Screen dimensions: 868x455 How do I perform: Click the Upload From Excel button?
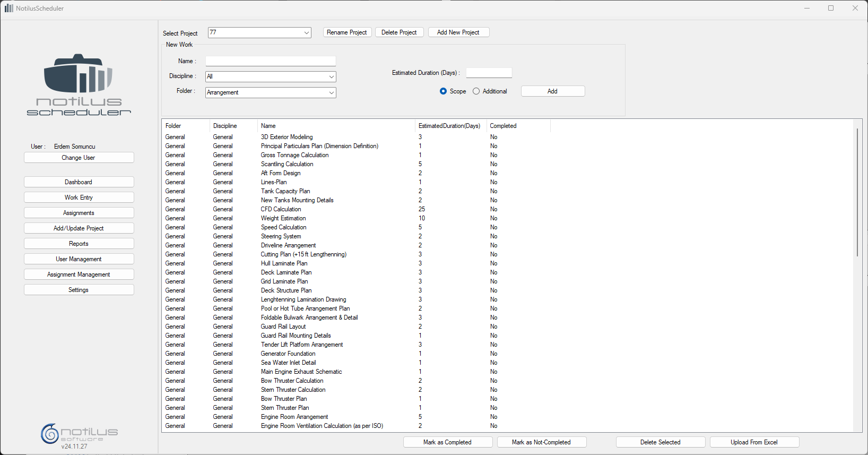754,442
